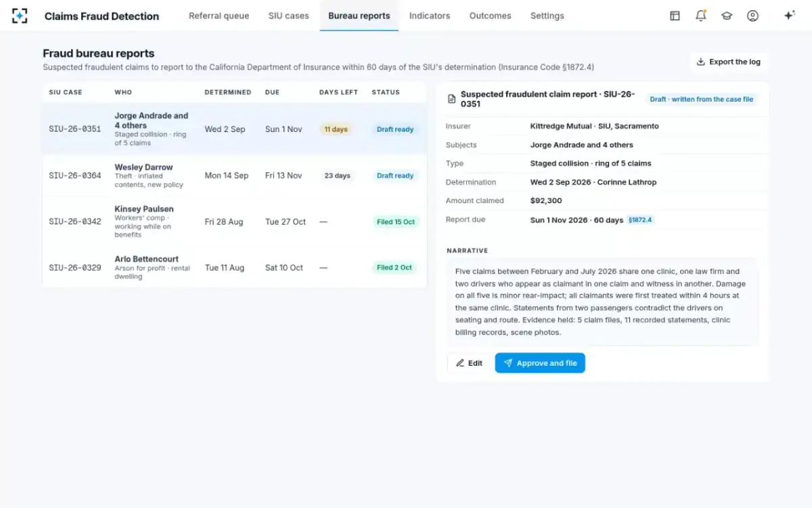Screen dimensions: 812x508
Task: Edit the report narrative
Action: point(469,363)
